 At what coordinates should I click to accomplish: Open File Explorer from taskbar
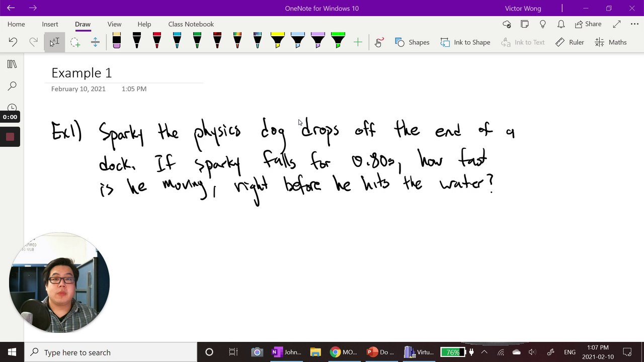pos(315,352)
